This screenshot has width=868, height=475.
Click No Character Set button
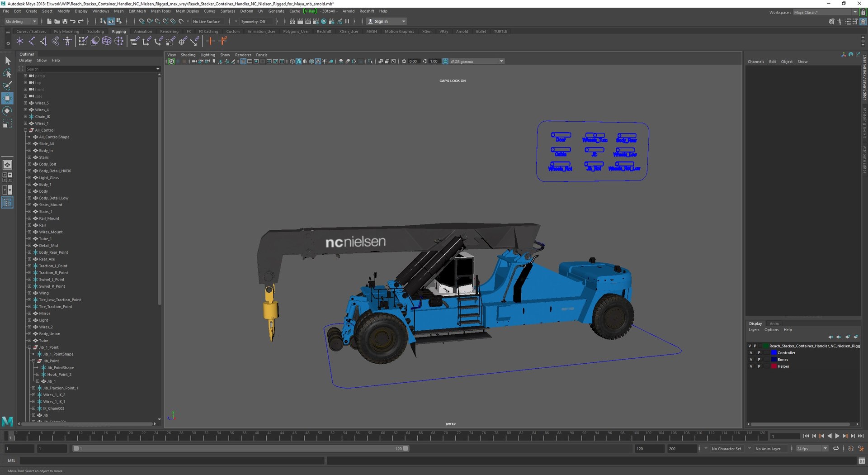click(x=726, y=449)
